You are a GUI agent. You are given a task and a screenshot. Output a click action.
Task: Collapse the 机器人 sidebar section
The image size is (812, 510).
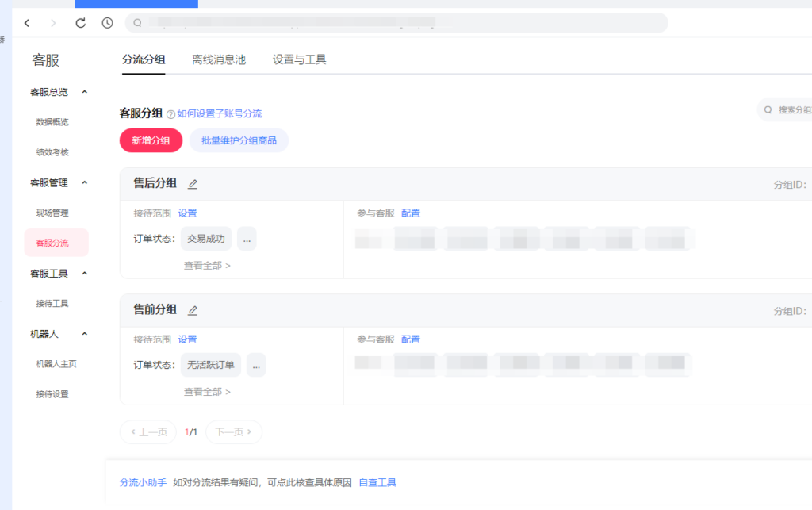click(82, 334)
